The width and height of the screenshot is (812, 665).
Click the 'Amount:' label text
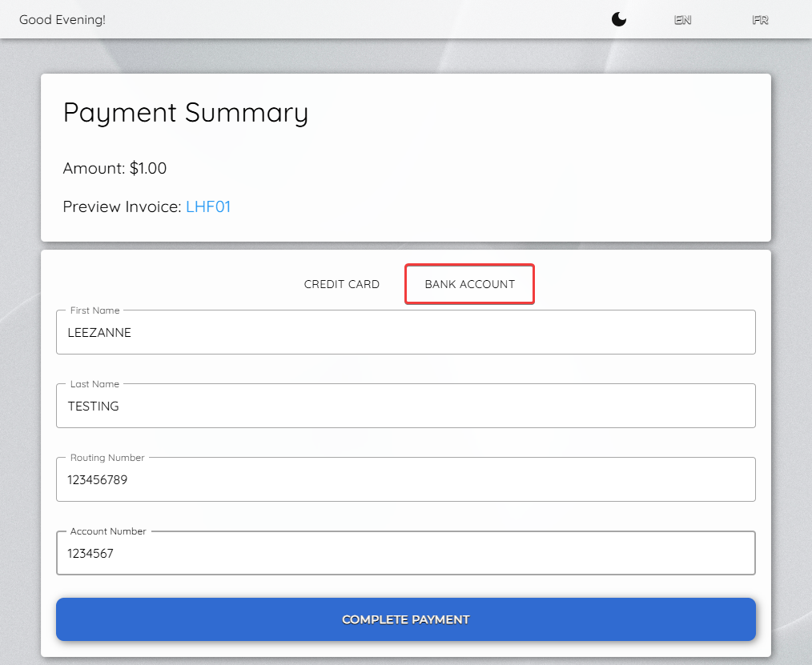click(94, 168)
